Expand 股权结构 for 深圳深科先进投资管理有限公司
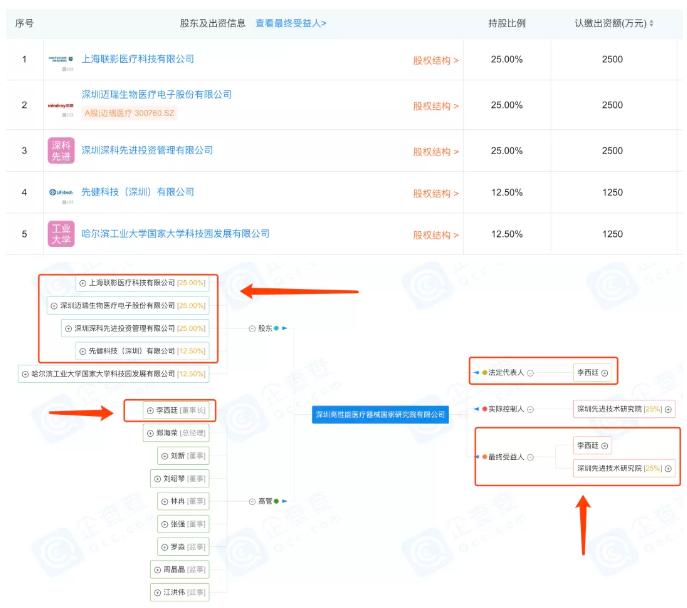 (436, 151)
